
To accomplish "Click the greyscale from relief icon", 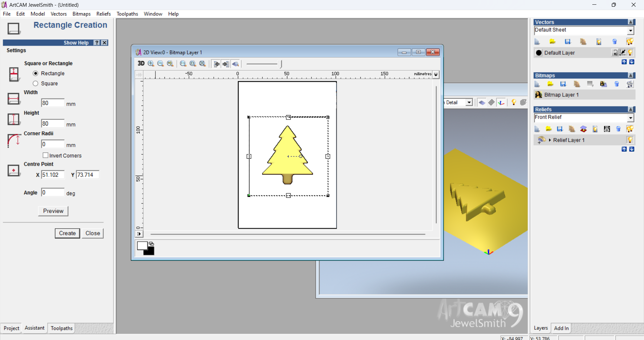I will click(607, 129).
